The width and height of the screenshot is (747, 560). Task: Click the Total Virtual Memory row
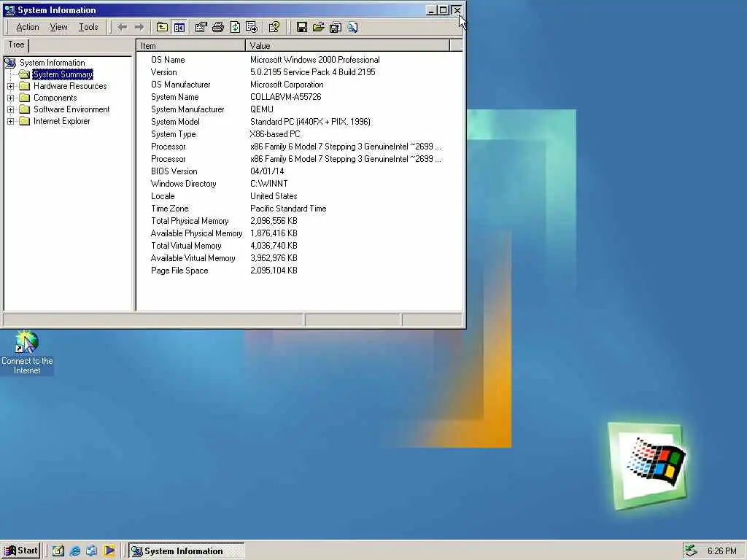[299, 245]
